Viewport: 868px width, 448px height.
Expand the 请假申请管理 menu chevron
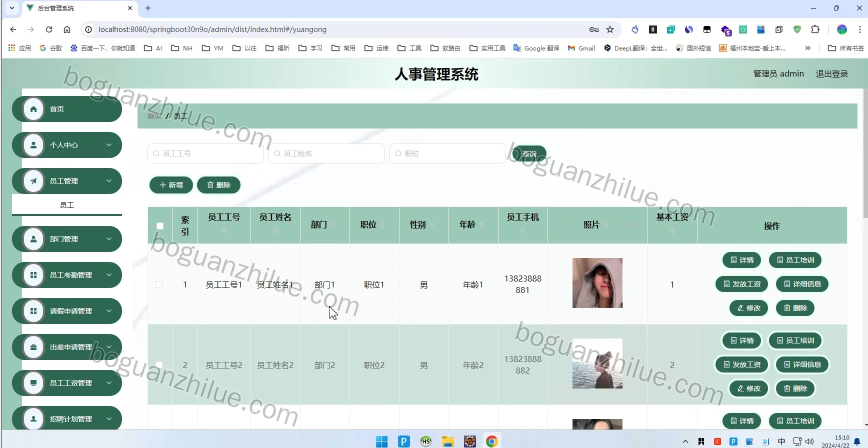[109, 311]
